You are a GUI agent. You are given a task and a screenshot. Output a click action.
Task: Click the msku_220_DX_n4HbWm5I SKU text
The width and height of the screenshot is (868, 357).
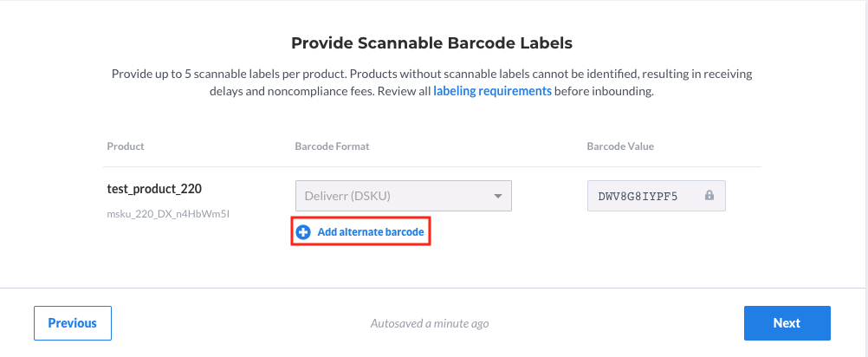(x=168, y=214)
